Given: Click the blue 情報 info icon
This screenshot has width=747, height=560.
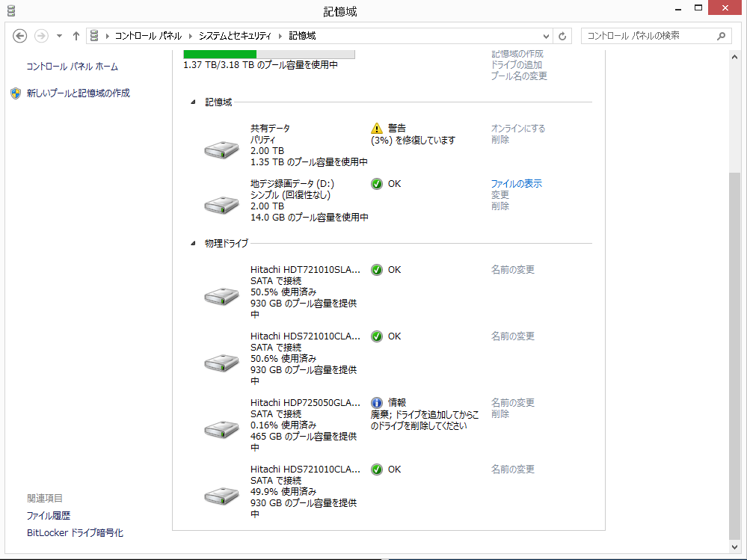Looking at the screenshot, I should point(377,402).
